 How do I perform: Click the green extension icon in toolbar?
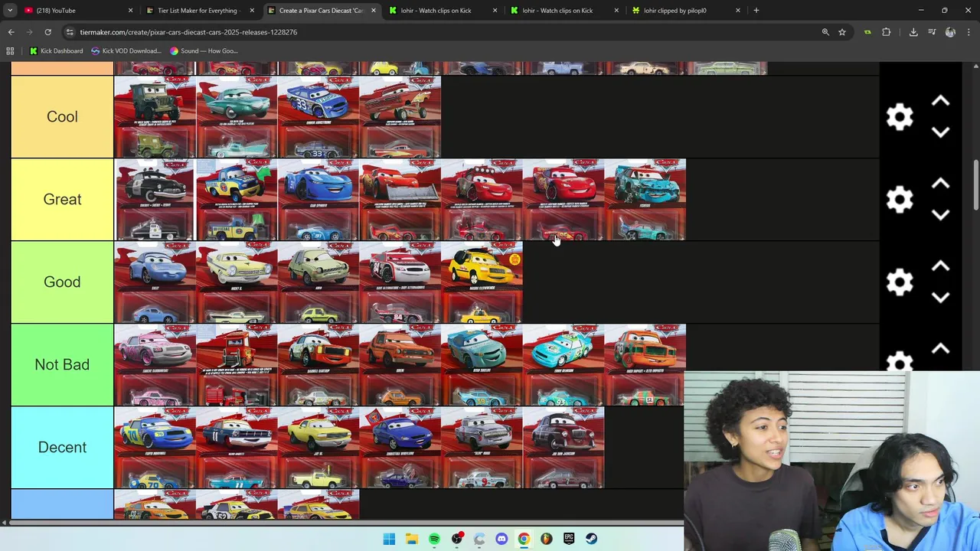(x=867, y=32)
